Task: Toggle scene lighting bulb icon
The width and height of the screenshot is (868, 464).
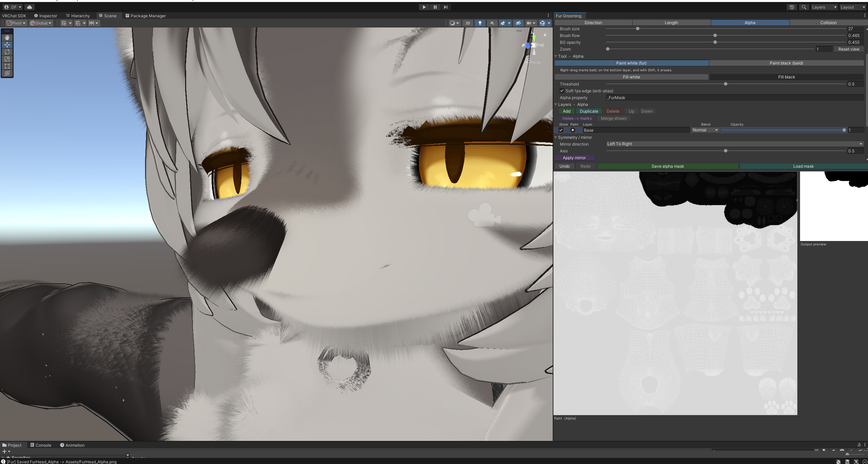Action: point(480,23)
